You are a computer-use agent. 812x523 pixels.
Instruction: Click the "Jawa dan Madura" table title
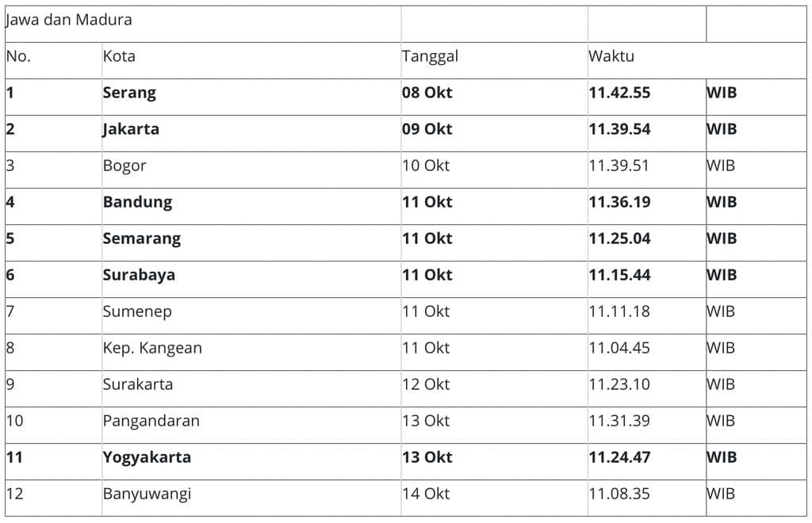point(69,21)
